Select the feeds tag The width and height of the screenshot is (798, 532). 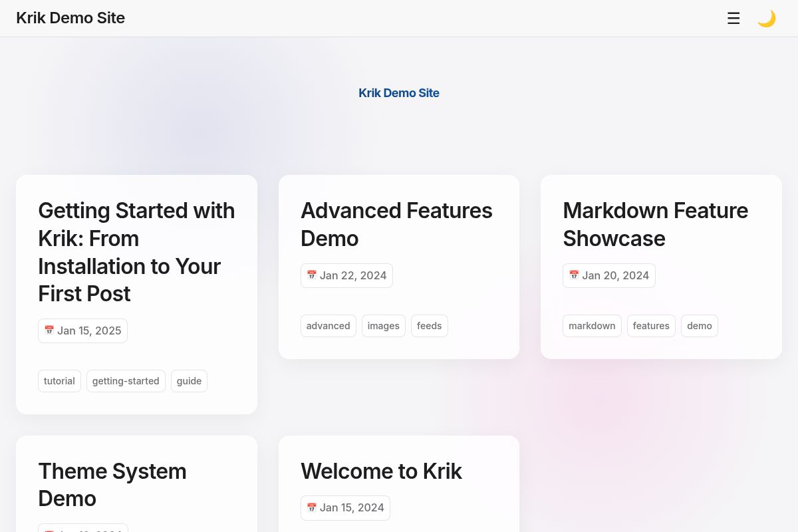(429, 326)
